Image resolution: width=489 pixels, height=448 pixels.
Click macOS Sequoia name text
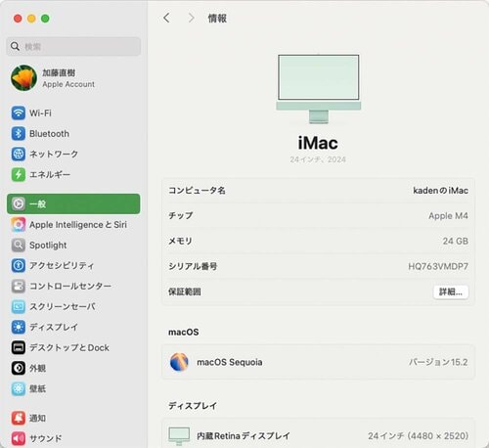[x=230, y=362]
